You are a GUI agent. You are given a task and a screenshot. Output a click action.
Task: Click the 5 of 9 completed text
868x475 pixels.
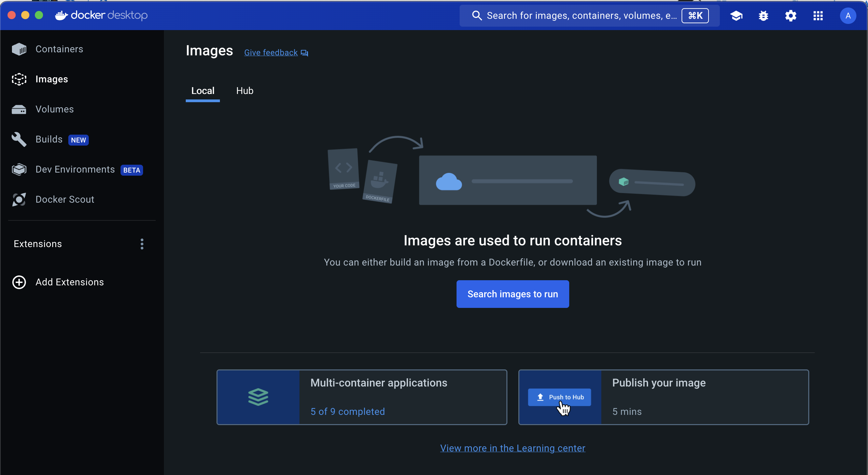348,411
